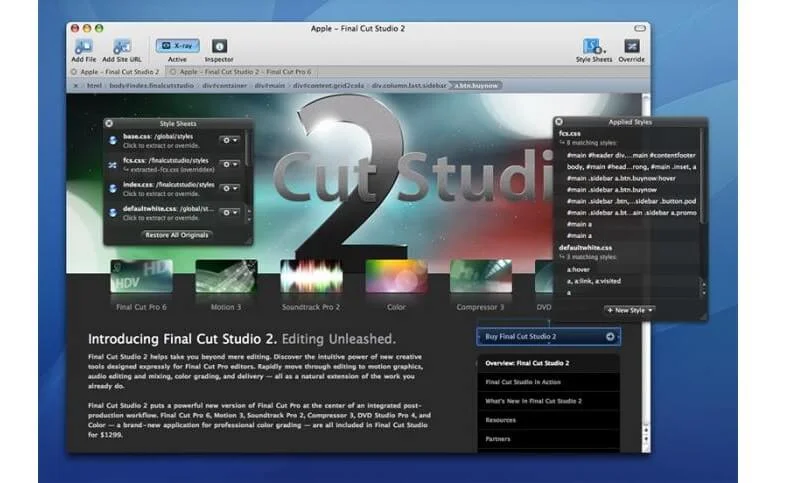Open the Compressor 3 thumbnail
This screenshot has height=483, width=785.
pos(481,276)
